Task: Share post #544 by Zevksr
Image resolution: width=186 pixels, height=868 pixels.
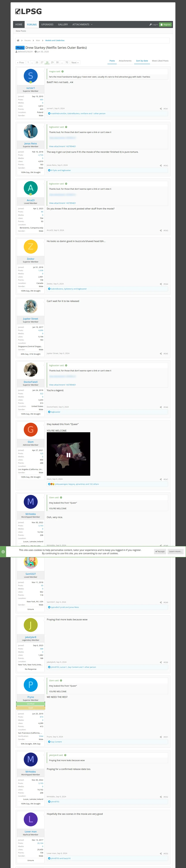Action: (x=161, y=284)
